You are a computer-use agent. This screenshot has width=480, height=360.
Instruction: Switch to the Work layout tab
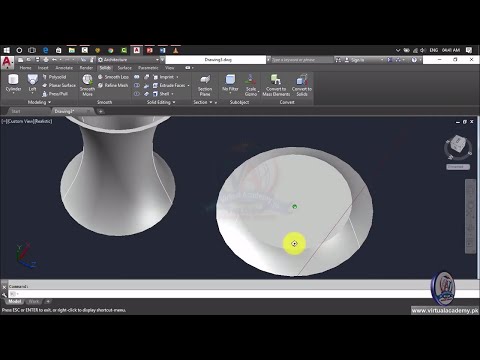pos(34,302)
